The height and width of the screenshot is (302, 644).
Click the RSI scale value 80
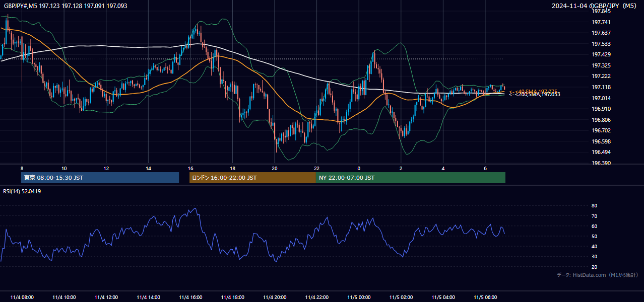pyautogui.click(x=594, y=206)
